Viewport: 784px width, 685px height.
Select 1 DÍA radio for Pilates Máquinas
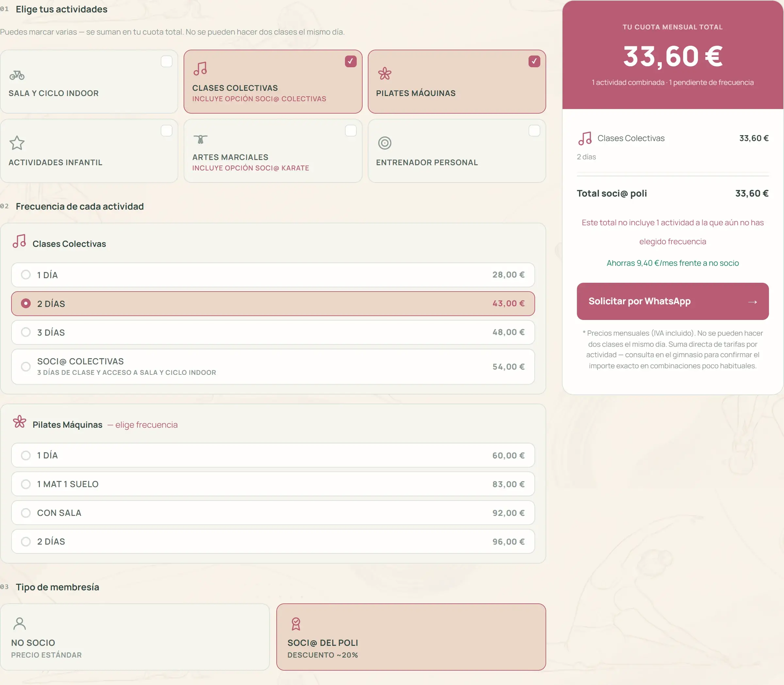click(x=25, y=455)
